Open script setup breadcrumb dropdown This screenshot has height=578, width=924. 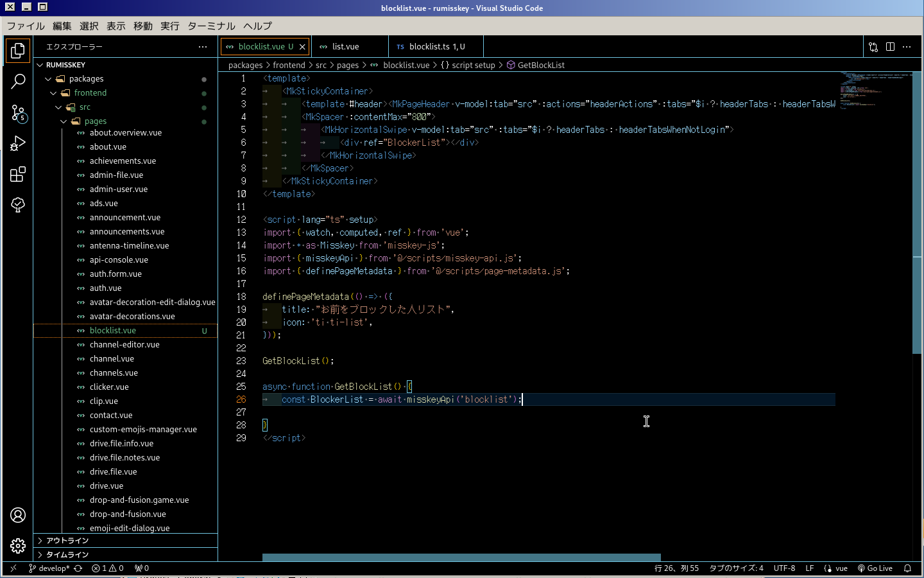(468, 65)
